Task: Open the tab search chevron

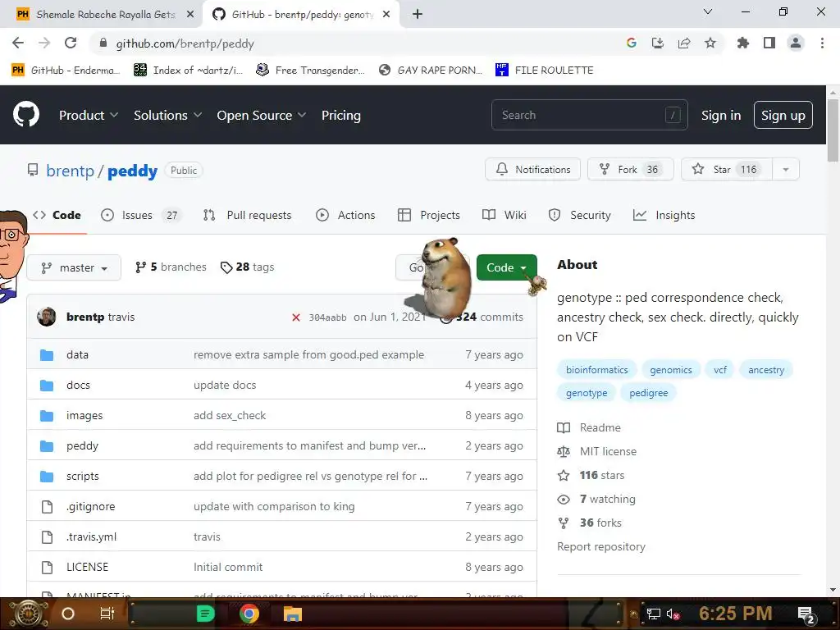Action: pyautogui.click(x=707, y=11)
